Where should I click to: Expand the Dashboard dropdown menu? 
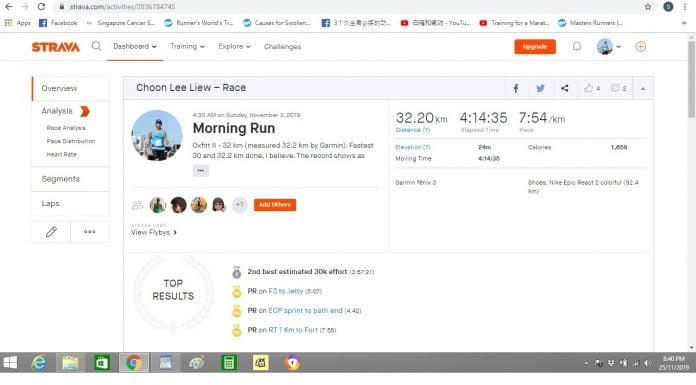(x=135, y=46)
